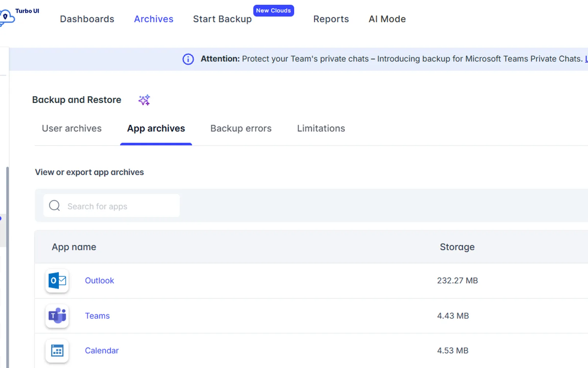This screenshot has height=368, width=588.
Task: Click the 232.27 MB storage value
Action: pos(458,280)
